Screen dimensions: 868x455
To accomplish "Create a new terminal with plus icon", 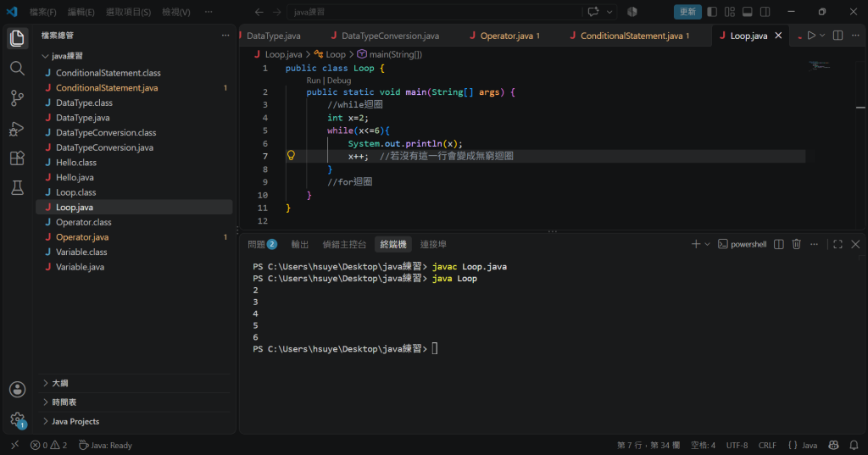I will (696, 244).
